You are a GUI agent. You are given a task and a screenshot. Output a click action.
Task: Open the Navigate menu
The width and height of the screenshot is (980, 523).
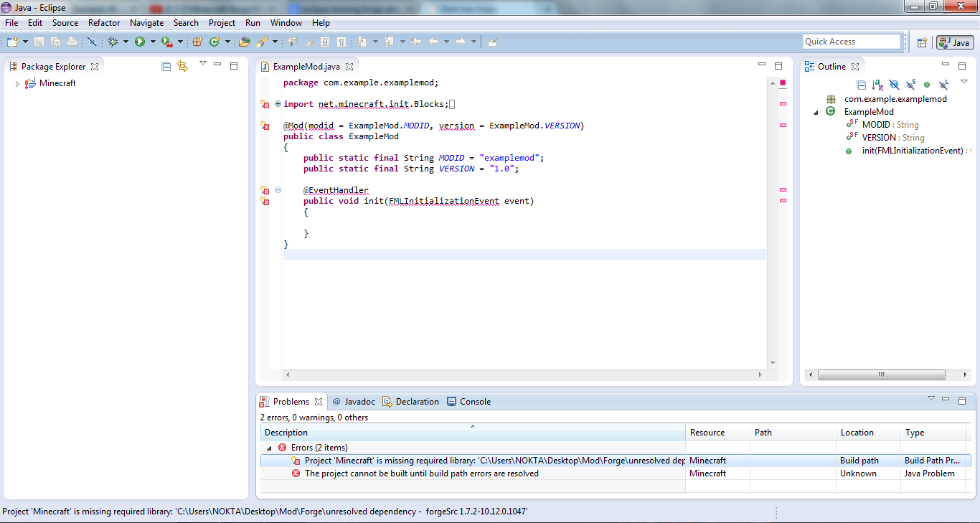point(147,23)
